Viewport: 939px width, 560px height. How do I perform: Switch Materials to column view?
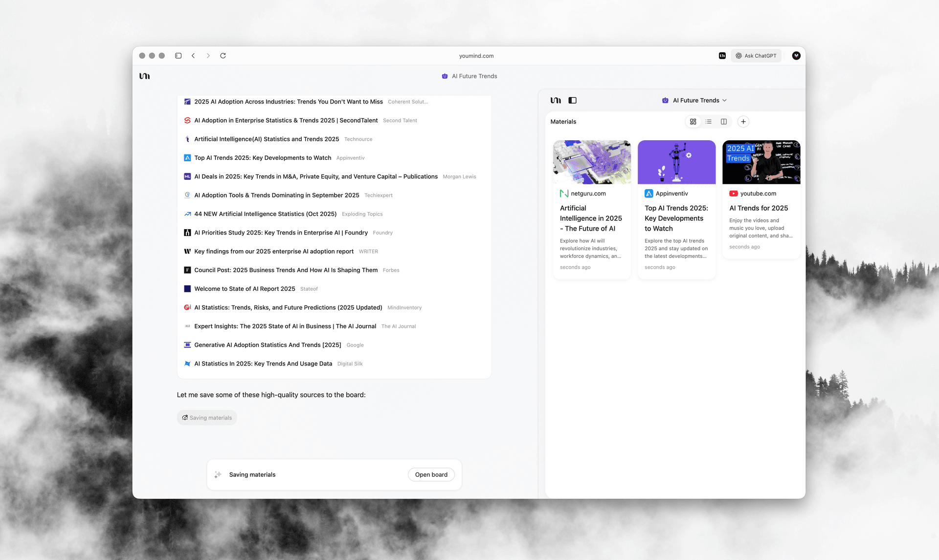pos(724,122)
